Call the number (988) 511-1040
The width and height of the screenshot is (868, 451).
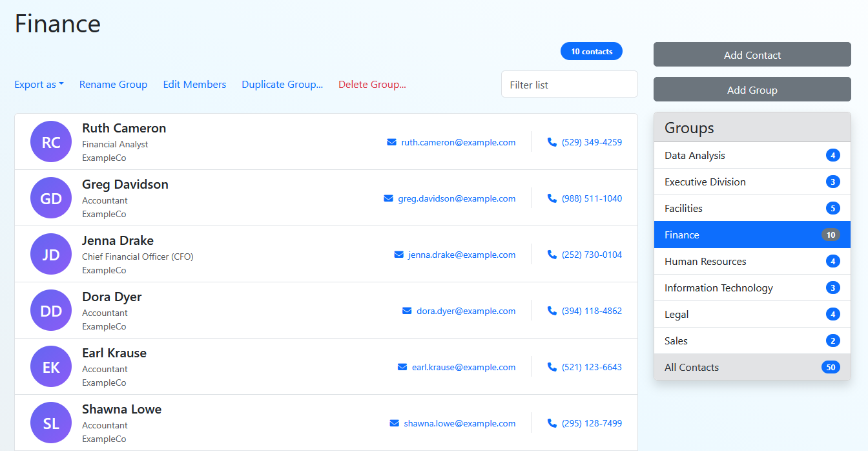[x=592, y=198]
